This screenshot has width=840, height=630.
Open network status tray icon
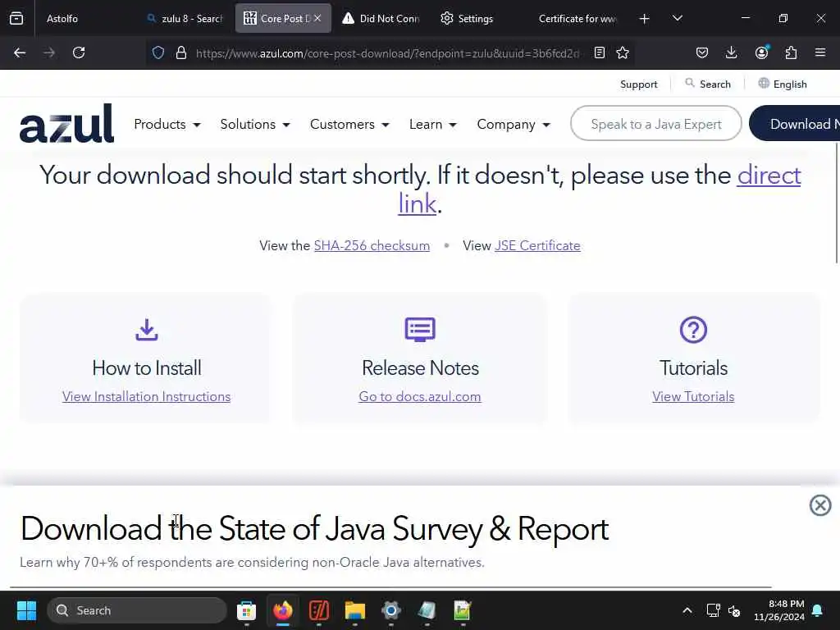713,610
